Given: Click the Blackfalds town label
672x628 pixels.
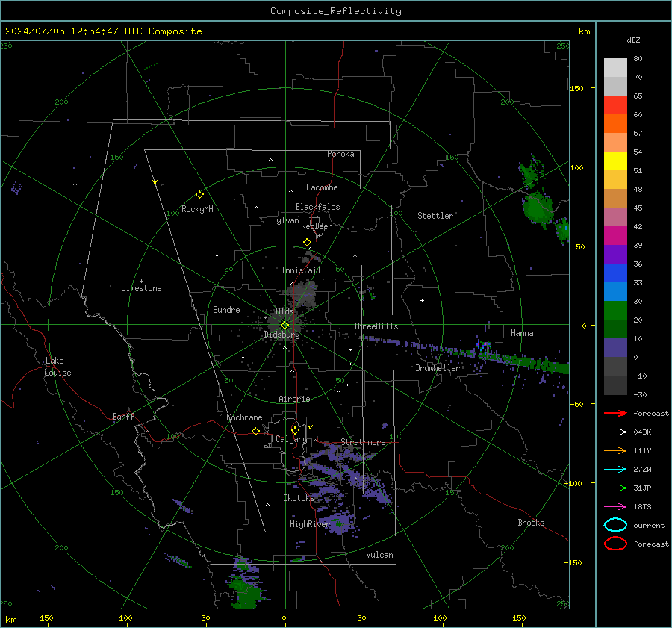Looking at the screenshot, I should [317, 207].
